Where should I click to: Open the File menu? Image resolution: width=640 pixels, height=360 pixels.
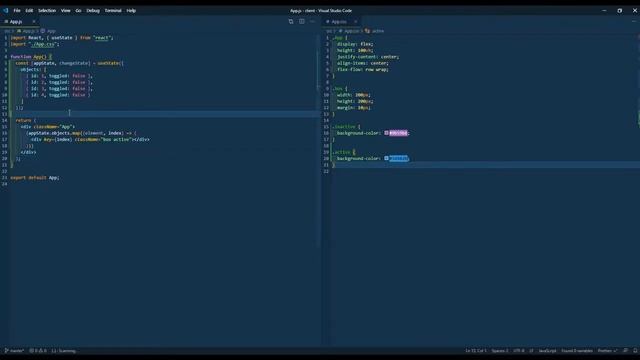[17, 11]
